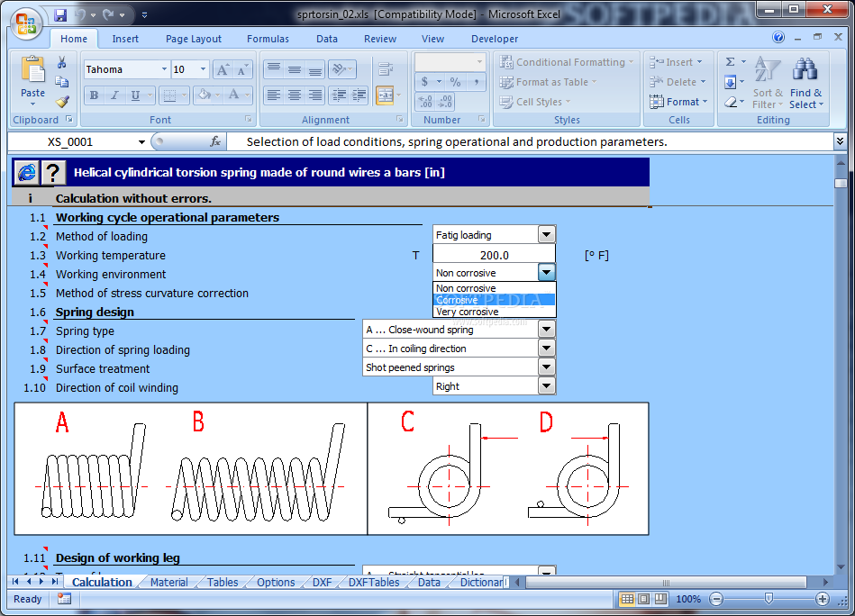Viewport: 855px width, 616px height.
Task: Set top vertical alignment
Action: click(274, 69)
